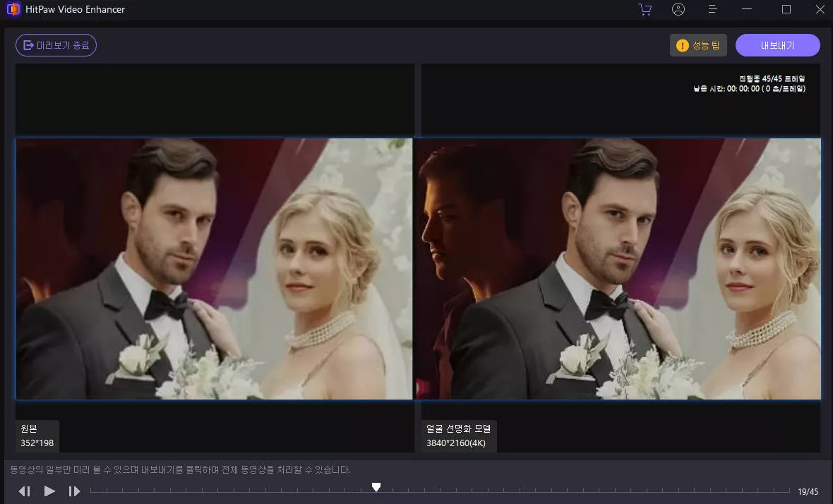833x504 pixels.
Task: Maximize the HitPaw window
Action: pyautogui.click(x=786, y=10)
